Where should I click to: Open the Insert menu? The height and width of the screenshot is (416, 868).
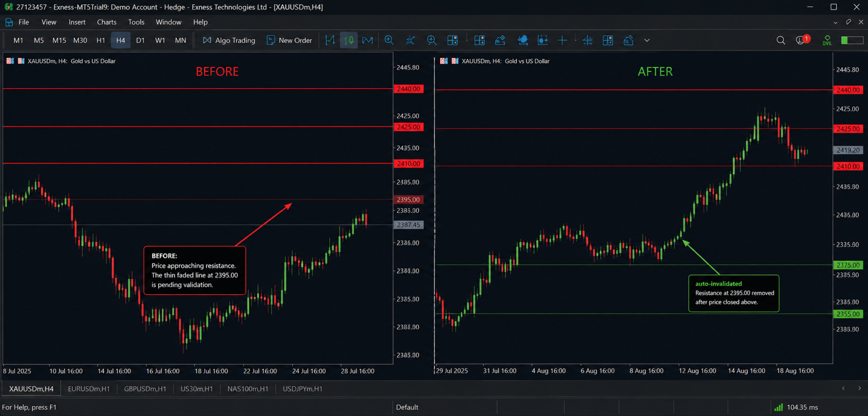tap(77, 22)
